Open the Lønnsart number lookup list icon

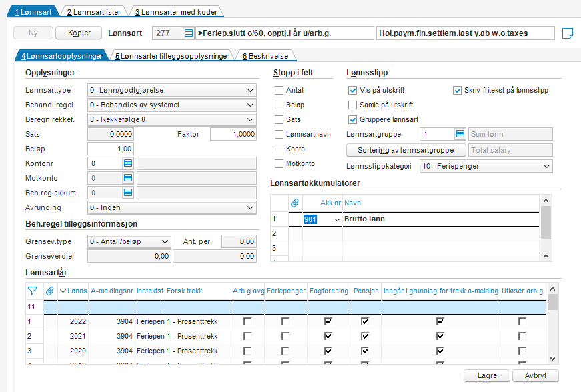(189, 33)
